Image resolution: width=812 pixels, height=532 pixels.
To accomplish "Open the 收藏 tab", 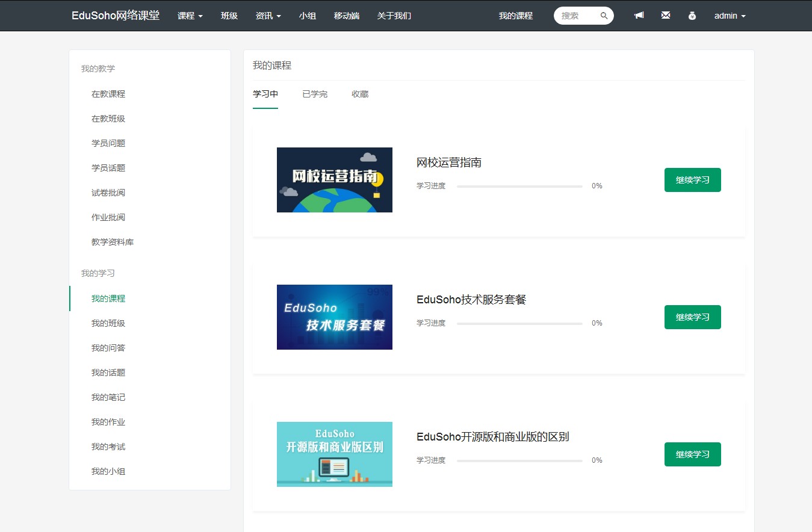I will (360, 94).
